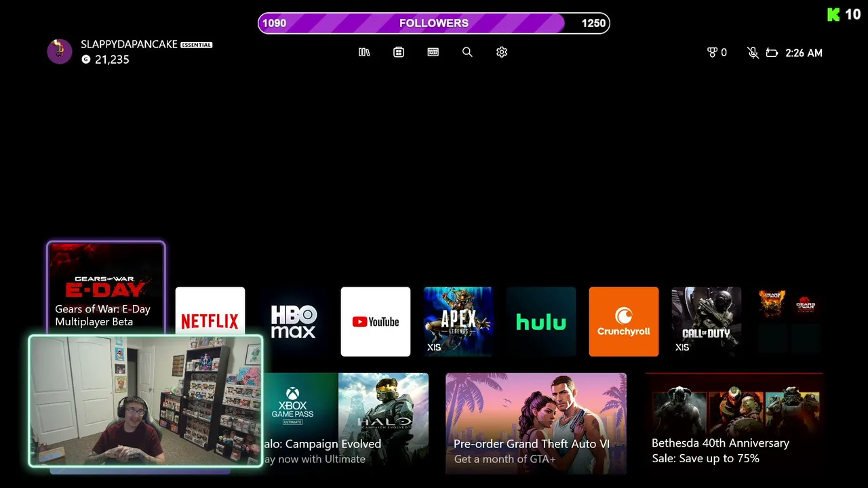Click the 'Sale: Save up to 75%' text
The image size is (868, 488).
(x=705, y=459)
